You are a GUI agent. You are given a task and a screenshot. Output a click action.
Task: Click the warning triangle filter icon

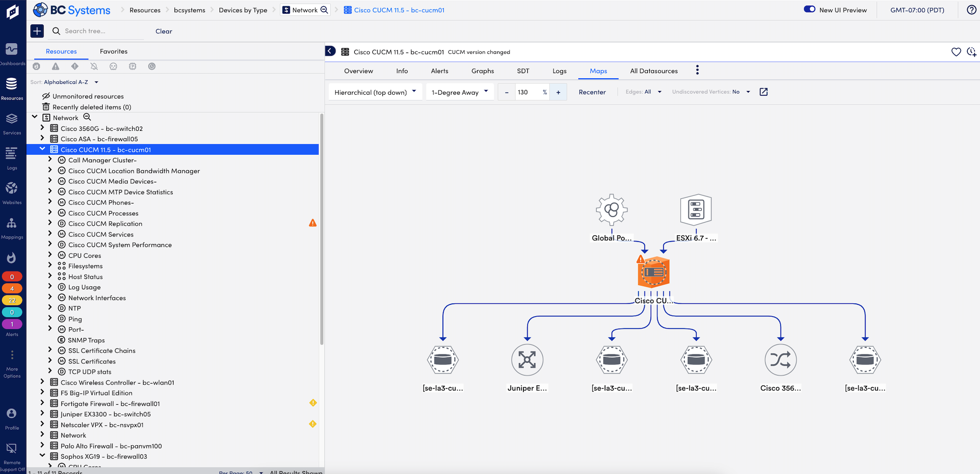click(56, 67)
